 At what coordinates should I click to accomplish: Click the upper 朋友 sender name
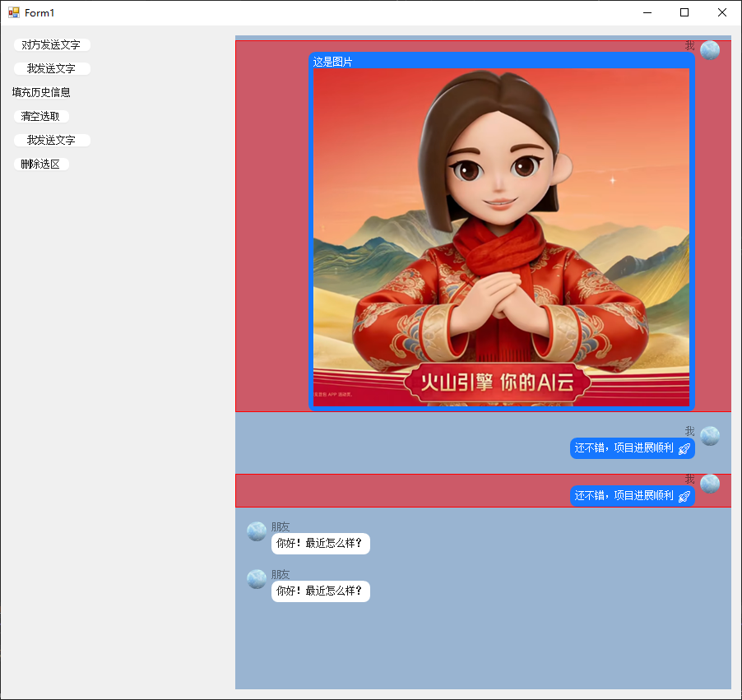(281, 526)
